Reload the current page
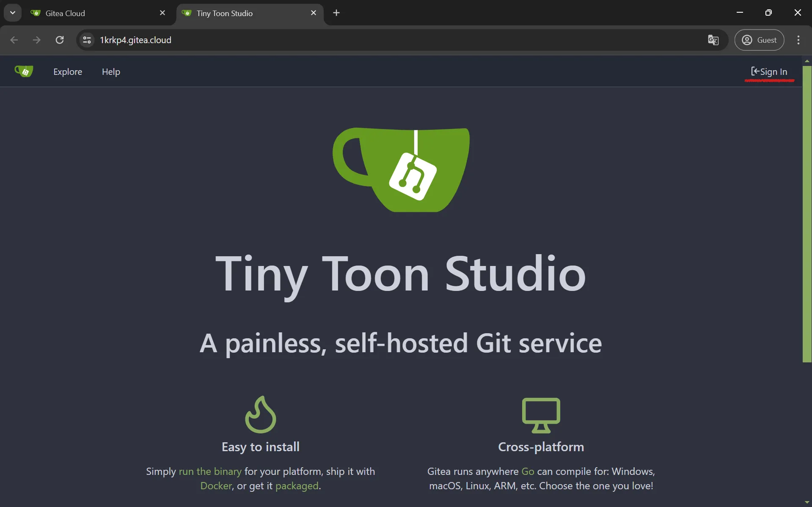The height and width of the screenshot is (507, 812). [60, 40]
